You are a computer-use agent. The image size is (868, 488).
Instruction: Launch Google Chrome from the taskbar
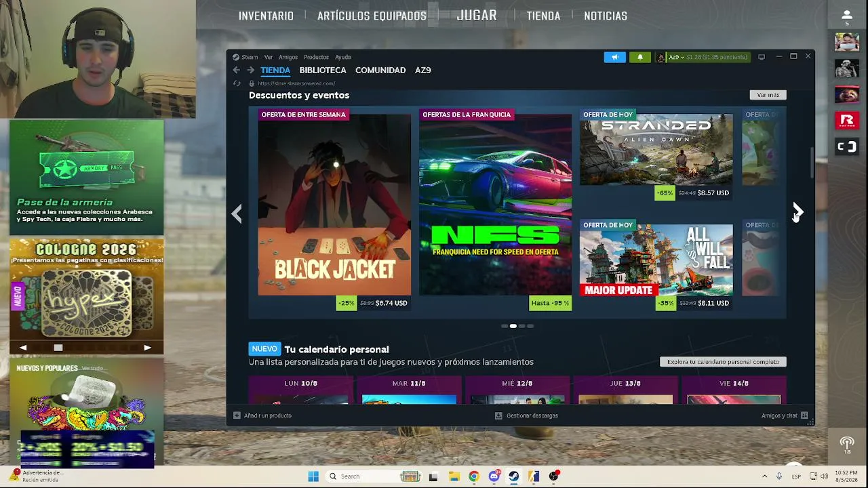pos(474,476)
